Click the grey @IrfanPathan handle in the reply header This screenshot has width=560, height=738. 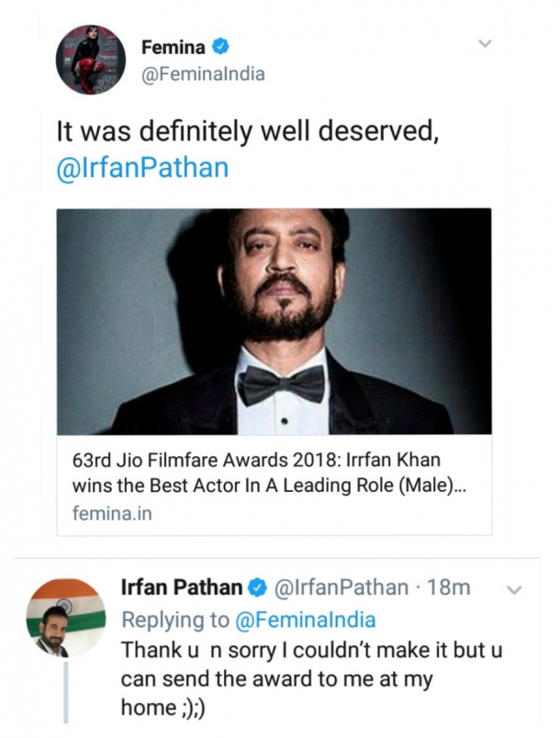pos(341,587)
